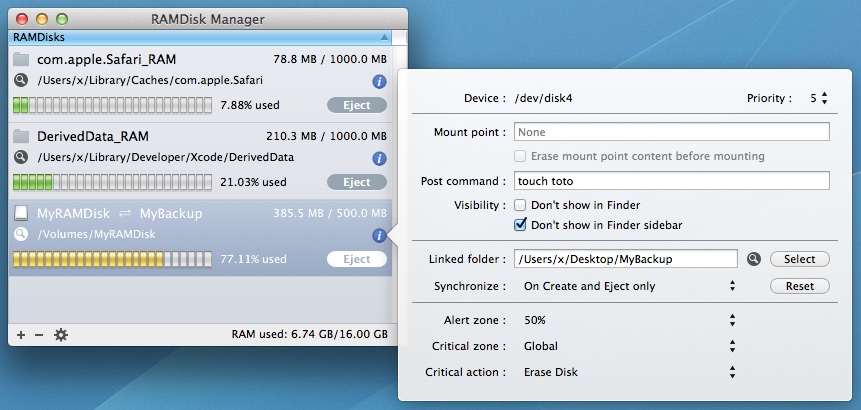Screen dimensions: 861x410
Task: Select the com.apple.Safari_RAM row title
Action: (x=107, y=59)
